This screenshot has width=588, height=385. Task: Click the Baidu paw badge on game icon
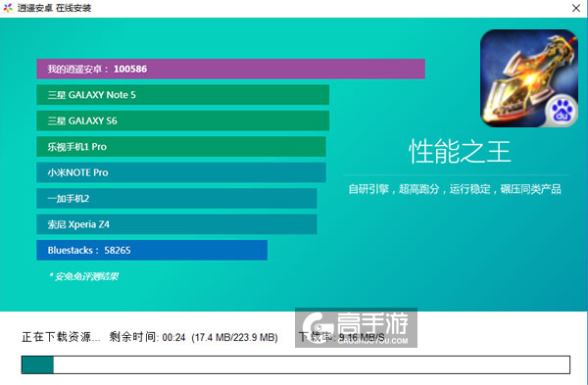tap(561, 111)
